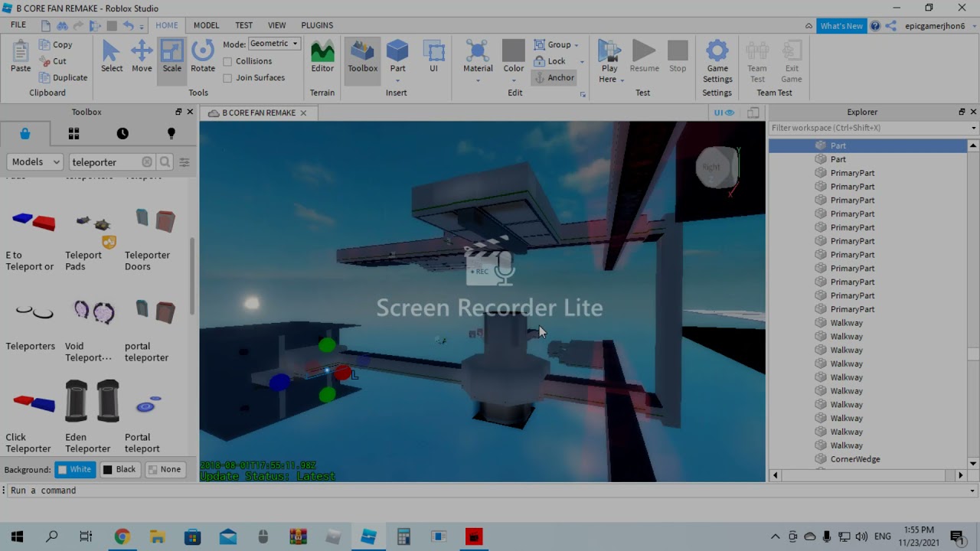Open the UI insert tool
The height and width of the screenshot is (551, 980).
[x=433, y=57]
